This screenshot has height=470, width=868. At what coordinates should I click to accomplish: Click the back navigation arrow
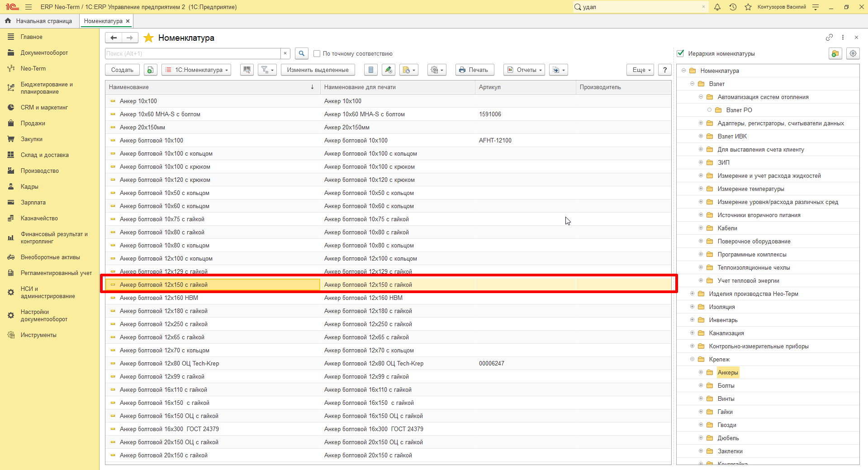coord(114,38)
